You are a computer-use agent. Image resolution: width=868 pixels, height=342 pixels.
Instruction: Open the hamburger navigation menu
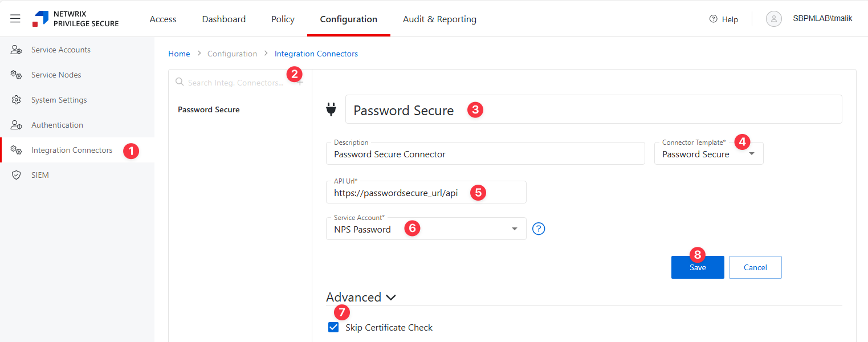click(x=15, y=19)
